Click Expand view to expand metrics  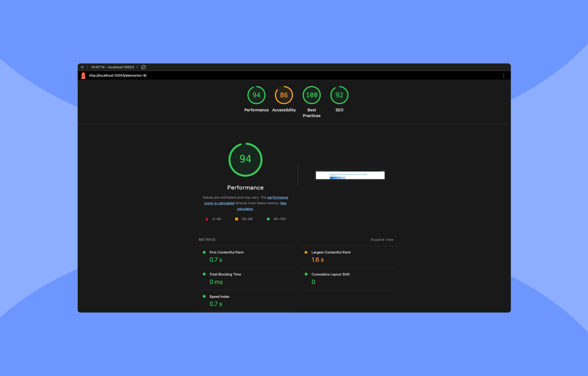[x=382, y=240]
